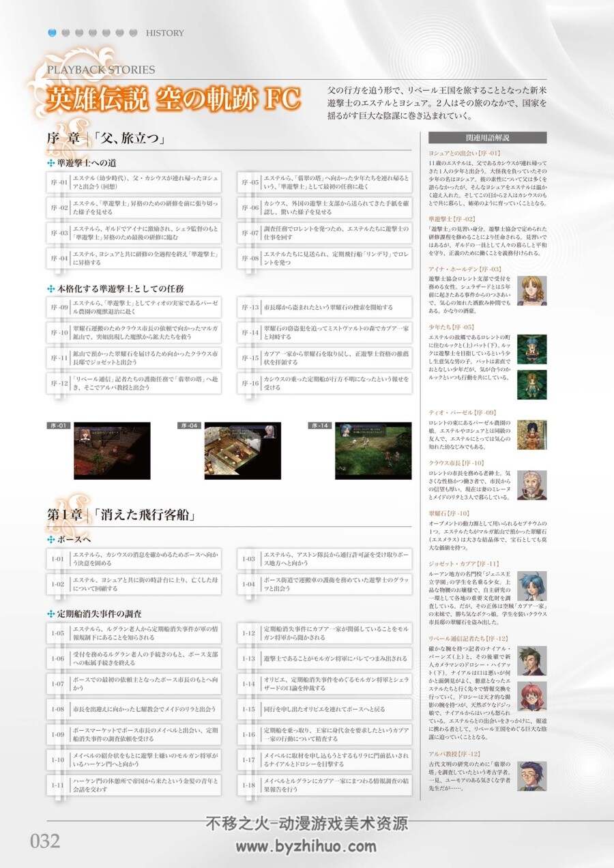The width and height of the screenshot is (614, 868).
Task: Select story entry 序-02
Action: pyautogui.click(x=134, y=207)
